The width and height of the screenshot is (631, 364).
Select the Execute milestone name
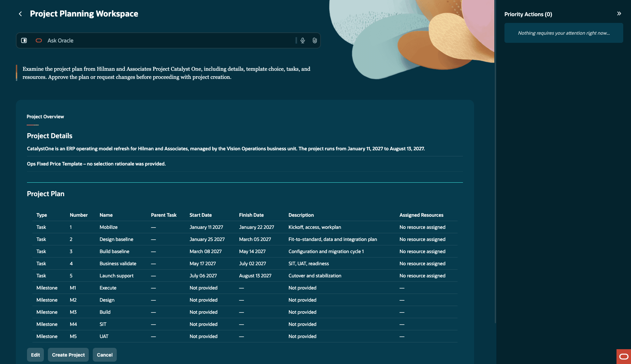(x=108, y=288)
